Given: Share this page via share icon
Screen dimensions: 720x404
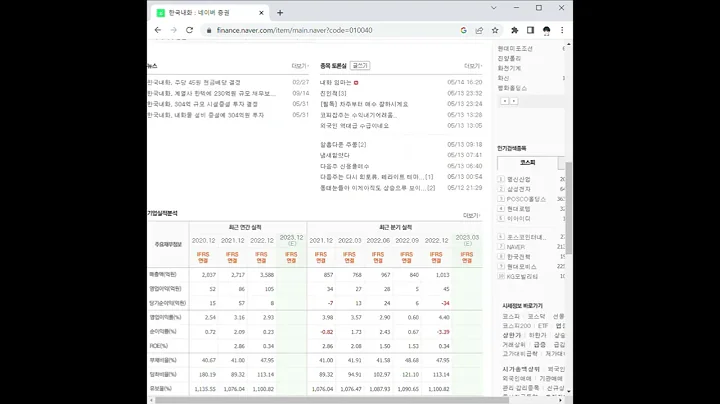Looking at the screenshot, I should point(479,30).
